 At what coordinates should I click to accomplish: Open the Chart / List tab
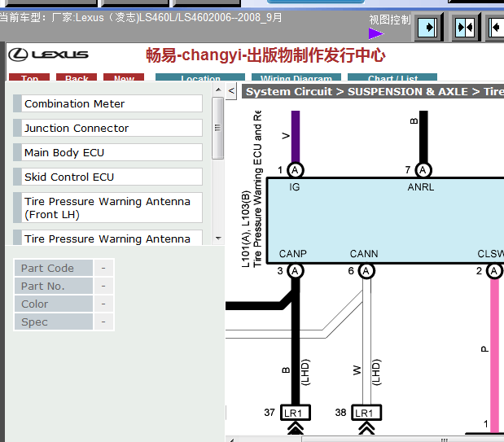click(392, 77)
